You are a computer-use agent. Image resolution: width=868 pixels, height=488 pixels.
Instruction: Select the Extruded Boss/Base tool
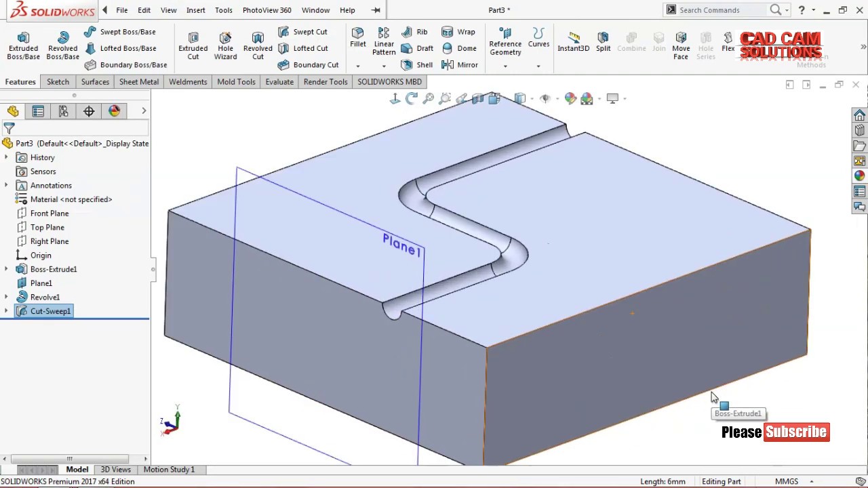click(x=23, y=45)
